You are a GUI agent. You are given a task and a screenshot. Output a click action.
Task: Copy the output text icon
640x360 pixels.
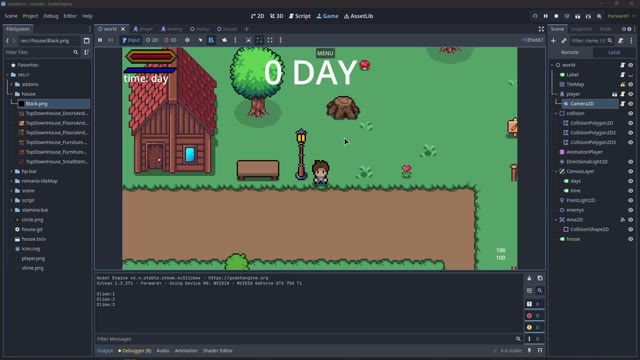click(540, 278)
